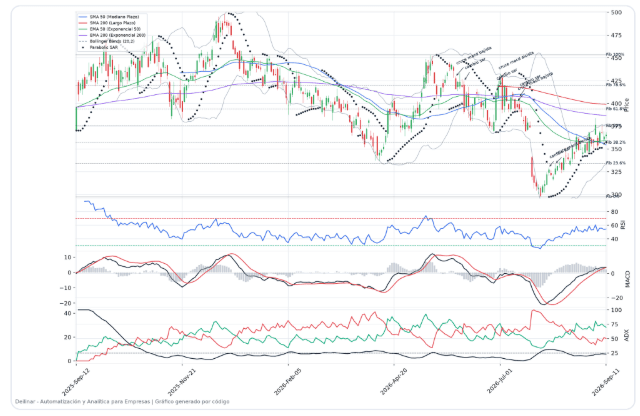Click the 500 tick on the Price axis
The image size is (640, 416).
pos(616,13)
